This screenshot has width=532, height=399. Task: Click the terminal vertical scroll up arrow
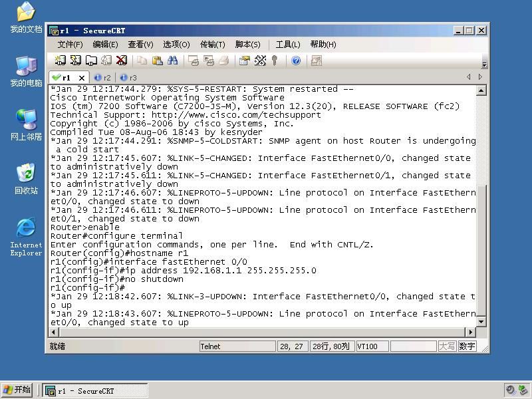click(x=481, y=90)
